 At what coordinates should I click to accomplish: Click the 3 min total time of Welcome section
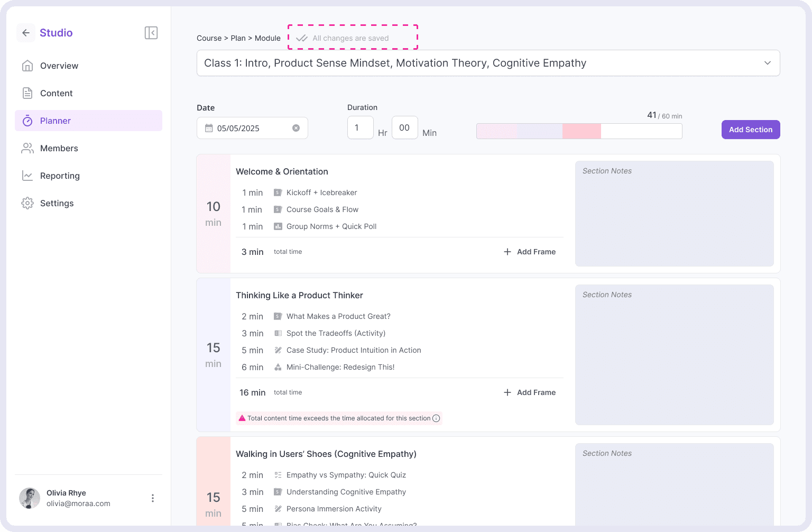(x=253, y=252)
